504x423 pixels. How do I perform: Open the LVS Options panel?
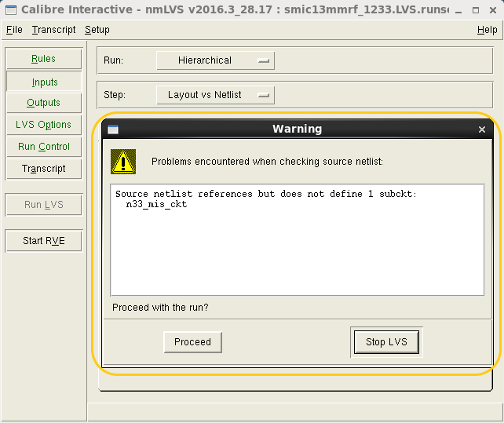[44, 125]
